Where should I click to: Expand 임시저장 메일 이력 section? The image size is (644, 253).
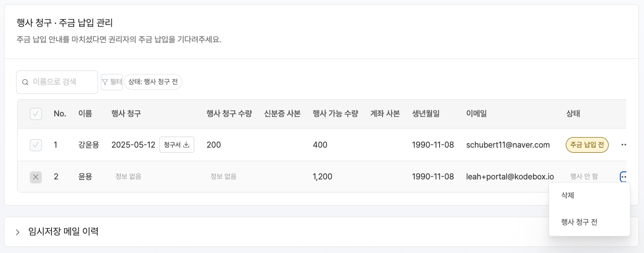[x=18, y=232]
